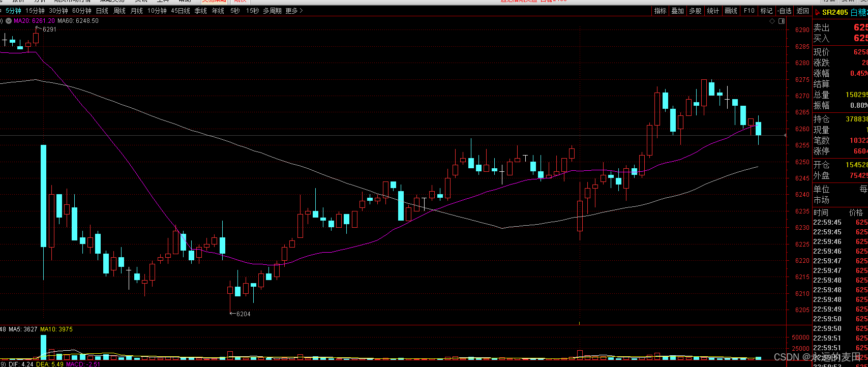This screenshot has height=367, width=868.
Task: Click the 时间 column header in tick list
Action: click(821, 212)
